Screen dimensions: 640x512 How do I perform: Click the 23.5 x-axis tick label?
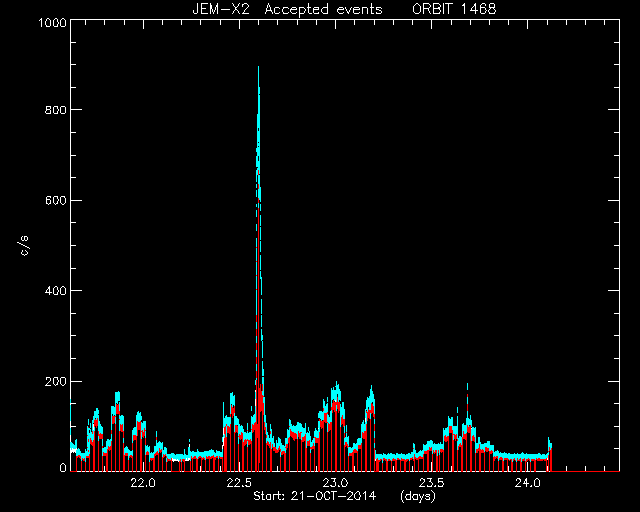coord(431,483)
